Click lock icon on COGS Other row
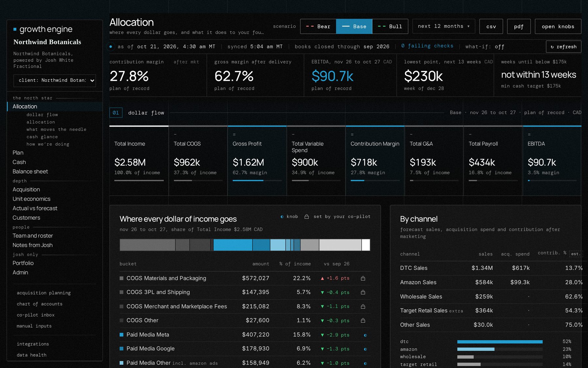 (x=363, y=321)
